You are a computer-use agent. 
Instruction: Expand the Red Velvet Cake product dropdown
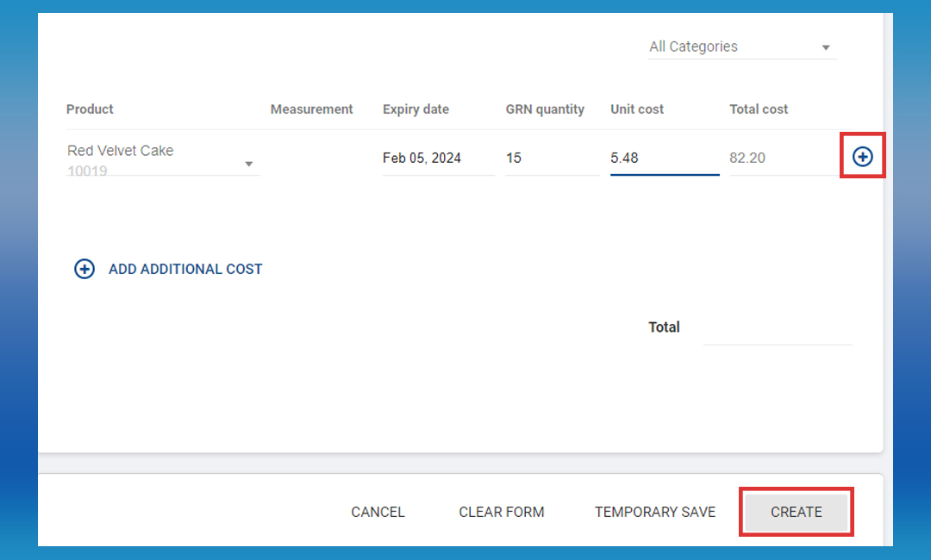248,164
